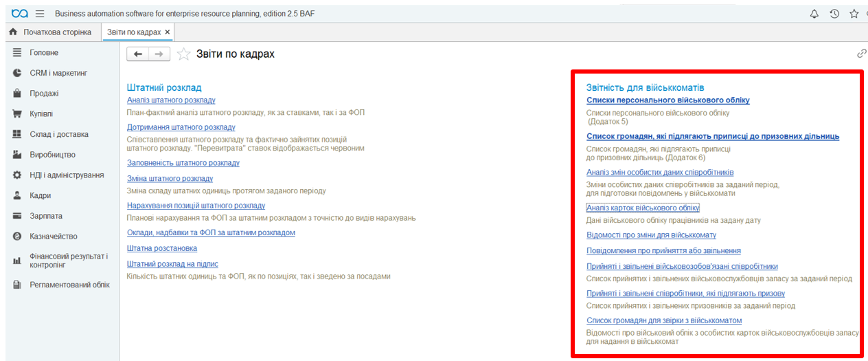Click the НДІ і адміністрування gear icon
The image size is (868, 361).
[x=17, y=175]
